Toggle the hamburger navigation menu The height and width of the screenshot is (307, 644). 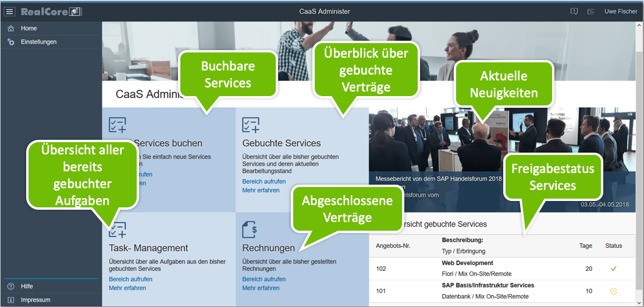pyautogui.click(x=10, y=12)
